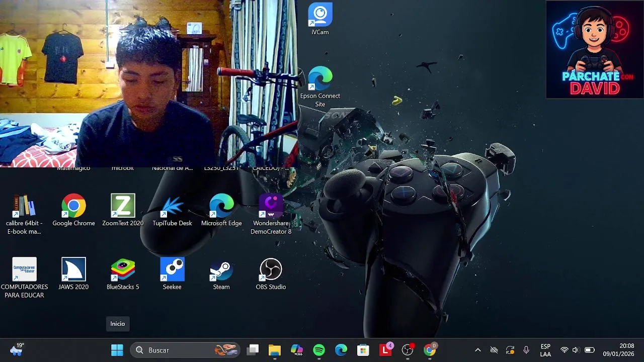Open File Explorer from the taskbar
The image size is (644, 362).
275,350
